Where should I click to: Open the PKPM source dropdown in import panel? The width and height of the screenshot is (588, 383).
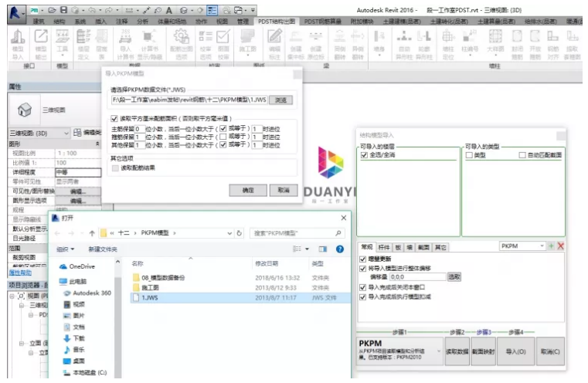[522, 246]
